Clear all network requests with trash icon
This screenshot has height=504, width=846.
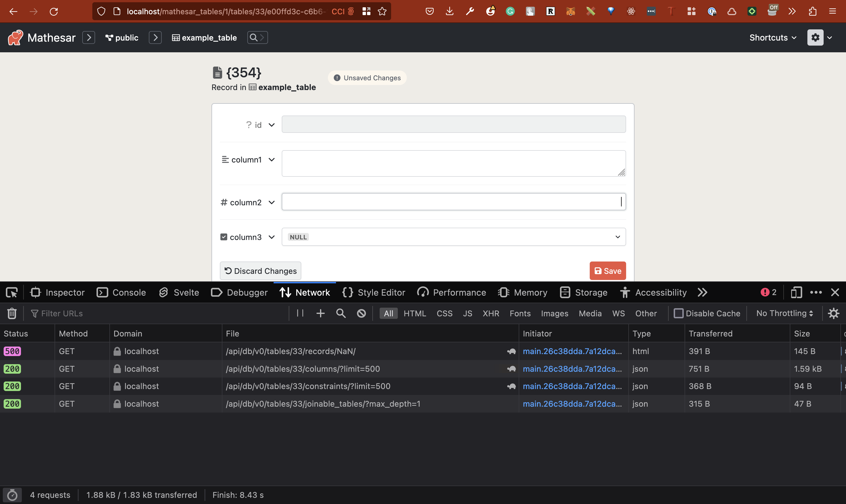click(12, 313)
